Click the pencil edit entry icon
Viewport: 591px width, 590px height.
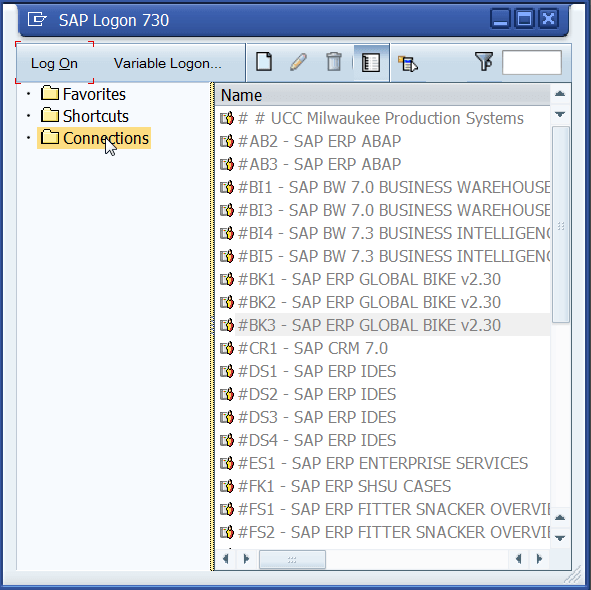tap(298, 62)
